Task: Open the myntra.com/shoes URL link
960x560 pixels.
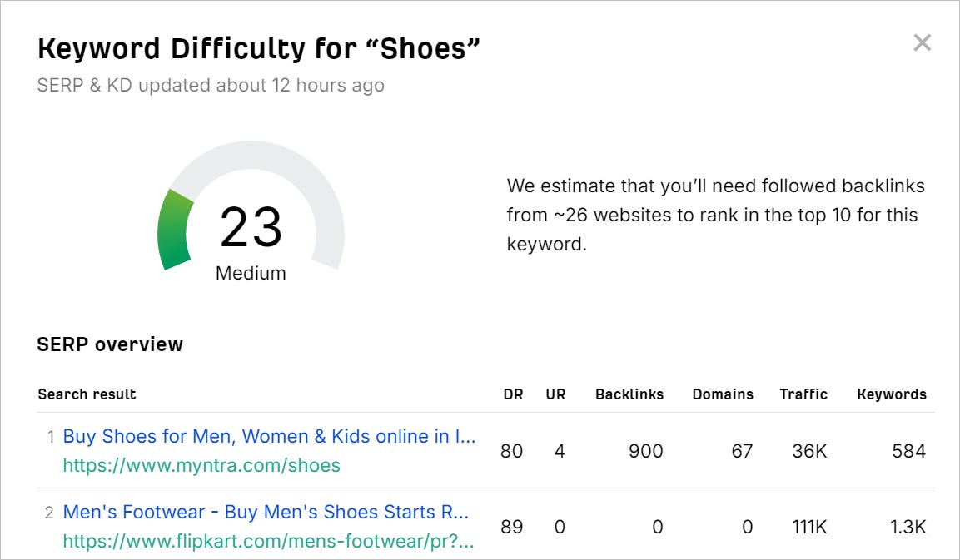Action: (201, 465)
